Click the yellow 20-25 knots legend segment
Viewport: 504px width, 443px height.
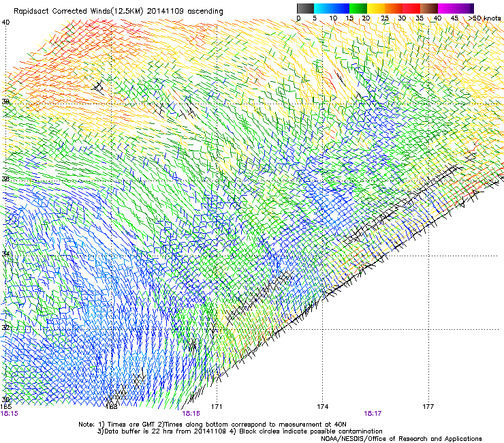pyautogui.click(x=376, y=8)
